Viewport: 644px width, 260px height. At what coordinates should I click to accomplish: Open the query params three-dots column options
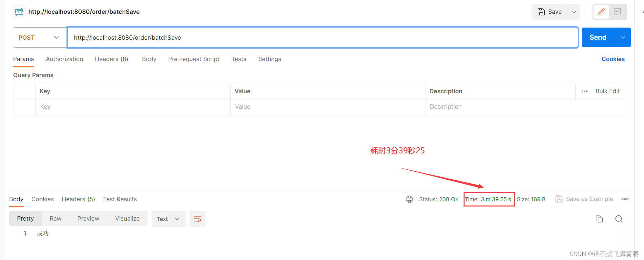tap(585, 91)
